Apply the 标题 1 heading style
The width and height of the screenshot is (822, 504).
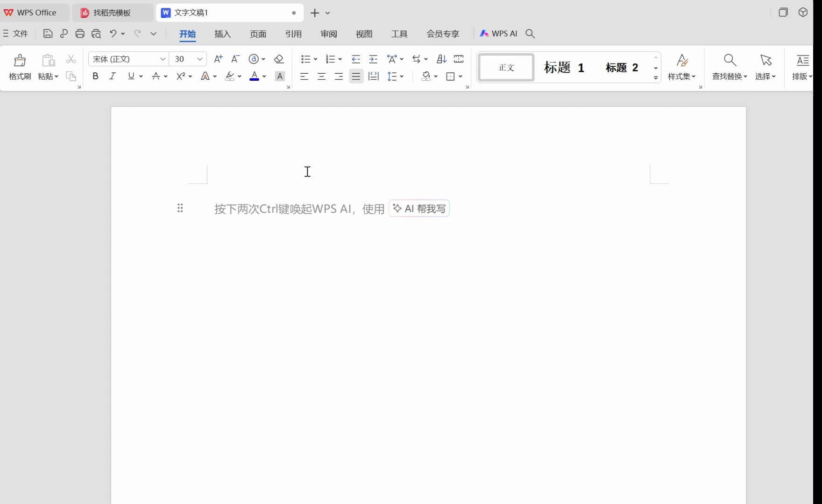(x=564, y=67)
